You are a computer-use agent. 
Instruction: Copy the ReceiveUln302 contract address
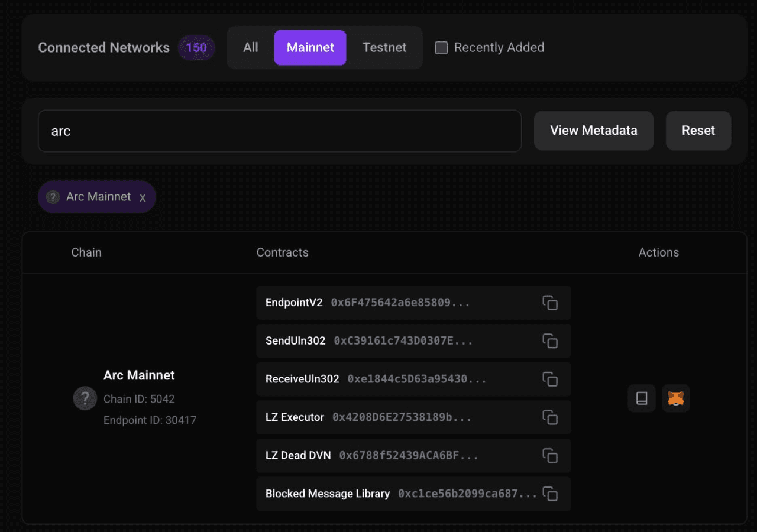tap(550, 379)
